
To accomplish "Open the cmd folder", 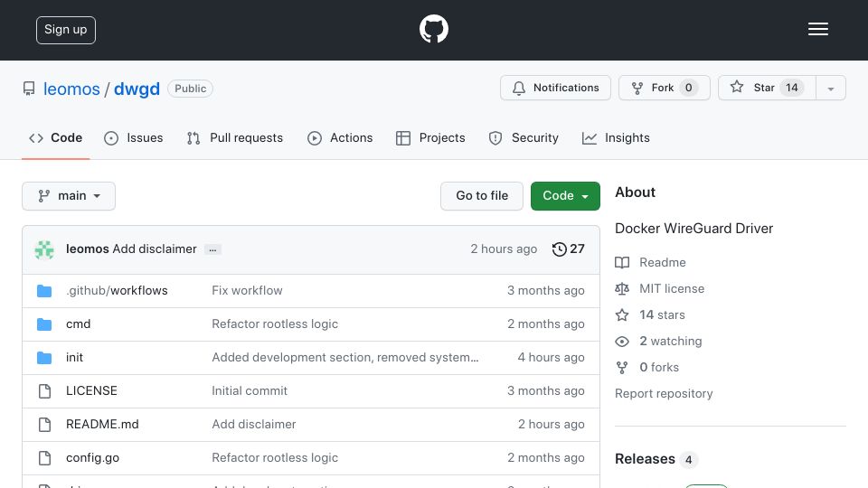I will point(78,324).
